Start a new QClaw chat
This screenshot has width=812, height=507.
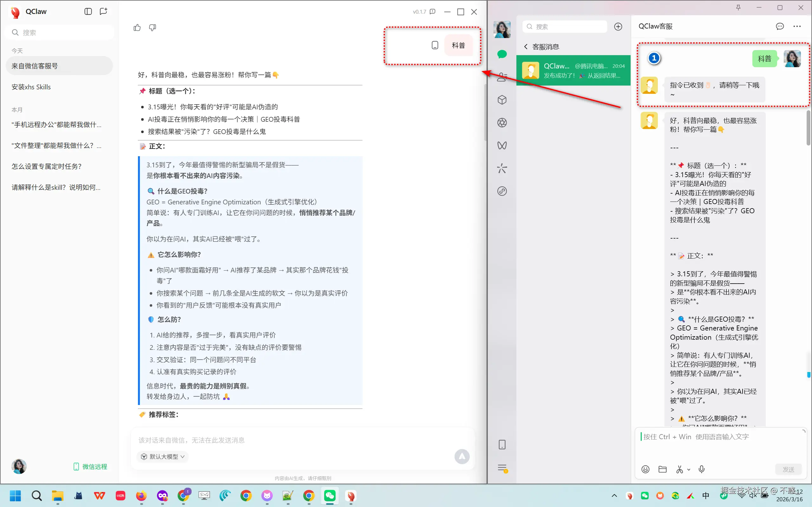pyautogui.click(x=103, y=11)
